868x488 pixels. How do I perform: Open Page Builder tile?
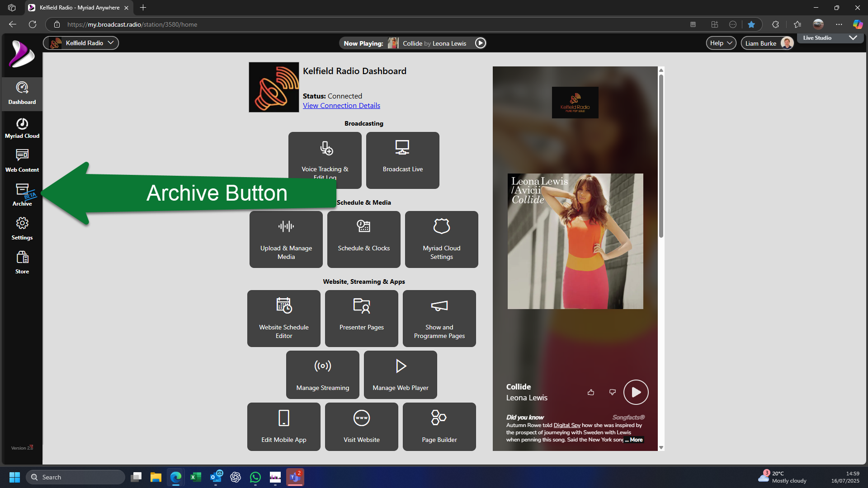(x=439, y=427)
